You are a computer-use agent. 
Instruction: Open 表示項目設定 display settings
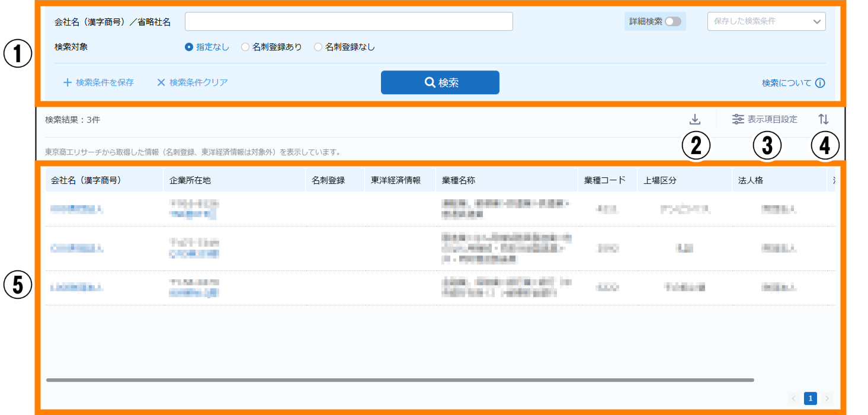(764, 119)
